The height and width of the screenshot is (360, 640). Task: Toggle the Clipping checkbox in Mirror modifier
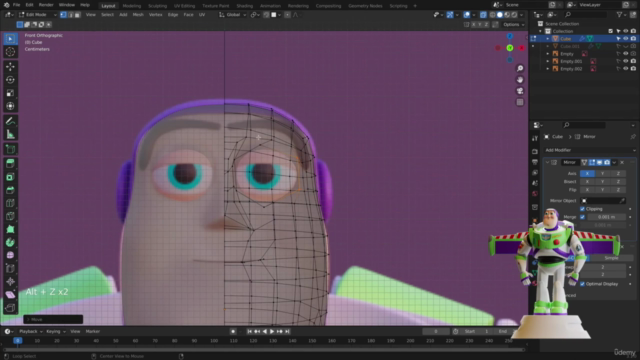582,209
